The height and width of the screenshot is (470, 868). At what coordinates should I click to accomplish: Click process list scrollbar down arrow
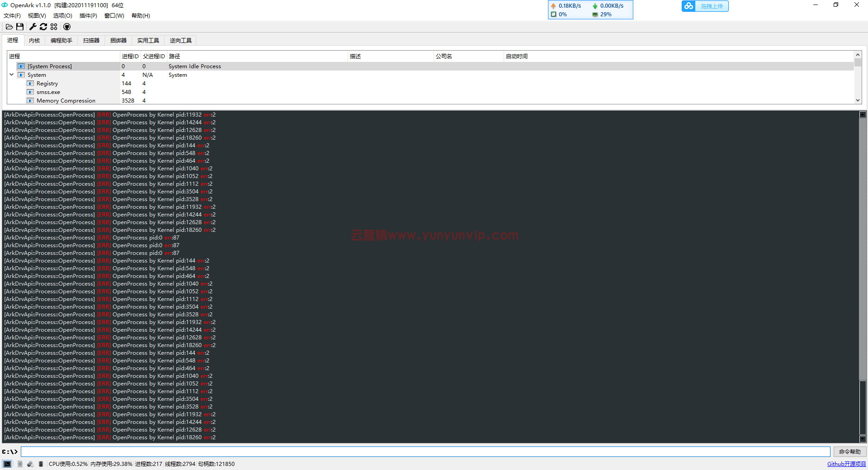858,100
